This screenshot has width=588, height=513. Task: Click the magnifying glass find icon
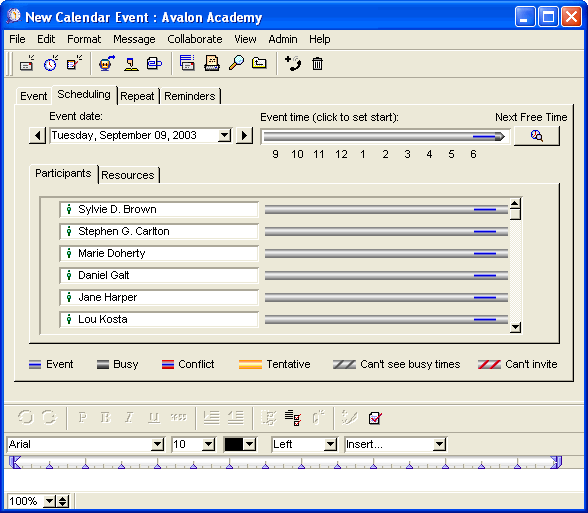237,63
